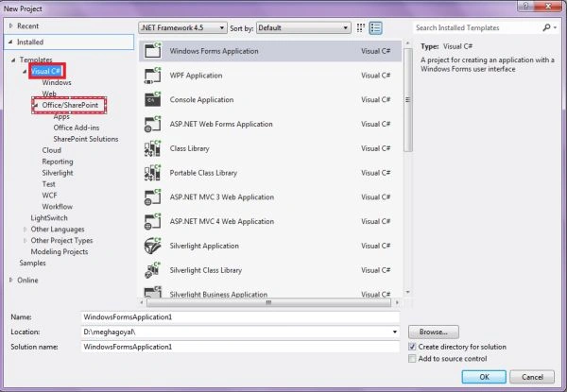Screen dimensions: 567x392
Task: Click the Silverlight Application template icon
Action: pyautogui.click(x=152, y=246)
